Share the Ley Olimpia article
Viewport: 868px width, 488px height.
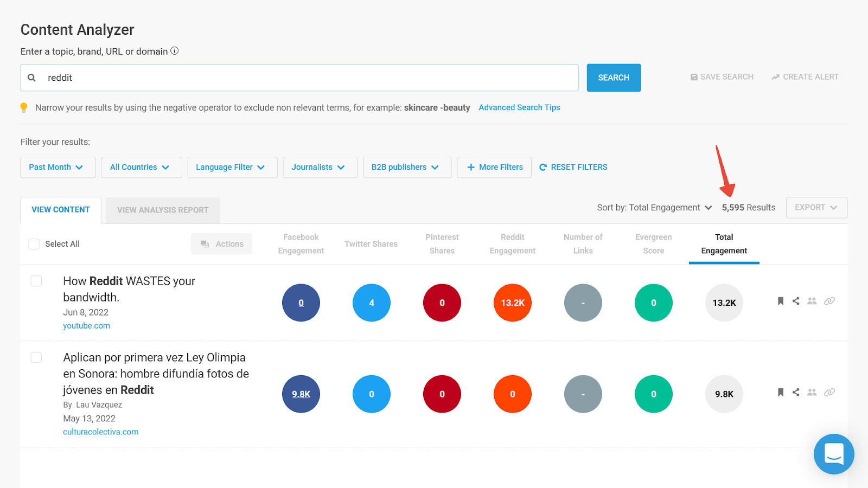point(796,392)
